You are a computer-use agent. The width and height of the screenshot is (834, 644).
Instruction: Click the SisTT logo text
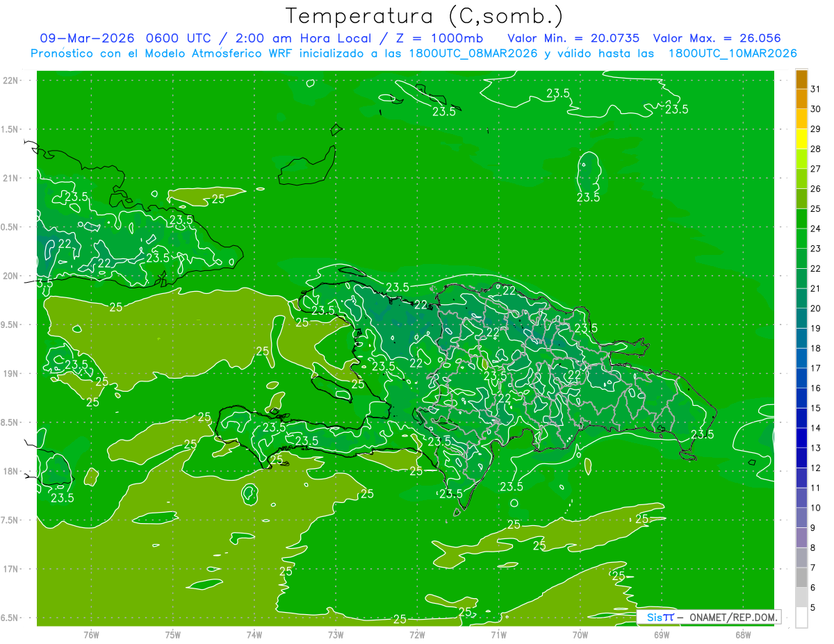(660, 617)
